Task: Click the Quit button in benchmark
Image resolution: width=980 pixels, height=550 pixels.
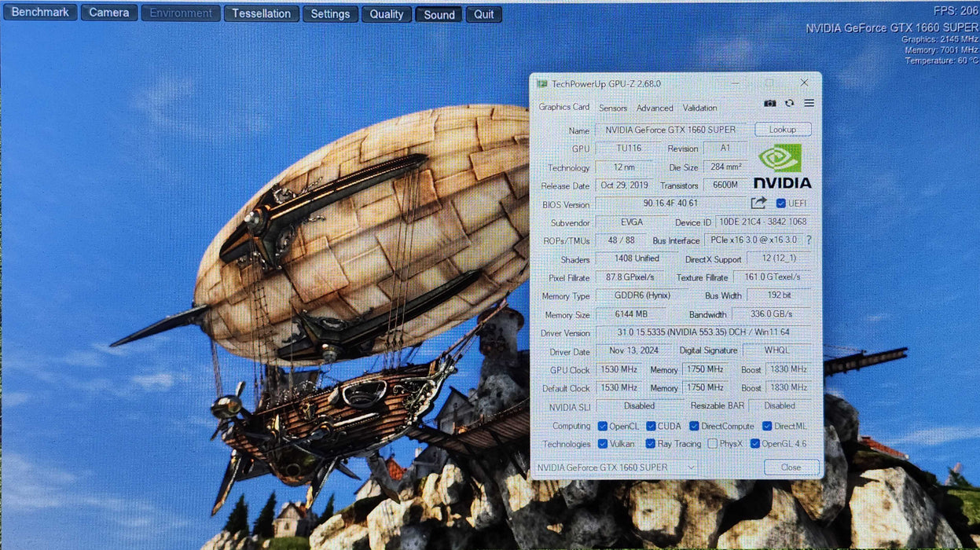Action: pos(484,15)
